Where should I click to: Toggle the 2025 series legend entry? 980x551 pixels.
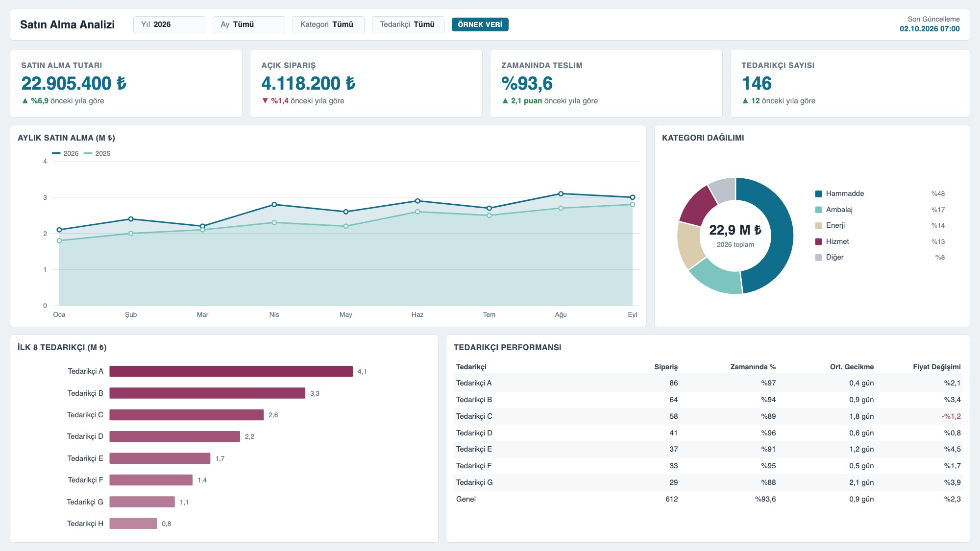pyautogui.click(x=97, y=153)
